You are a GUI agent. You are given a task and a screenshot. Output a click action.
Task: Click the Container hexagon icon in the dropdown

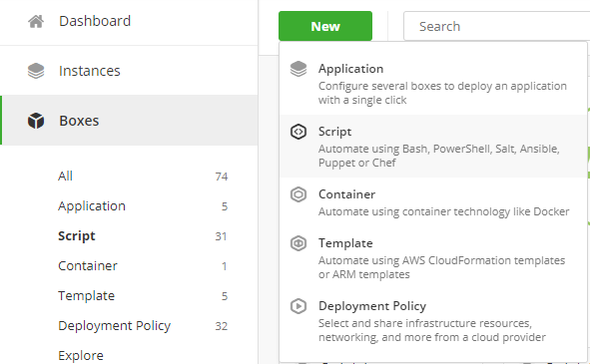(x=298, y=194)
